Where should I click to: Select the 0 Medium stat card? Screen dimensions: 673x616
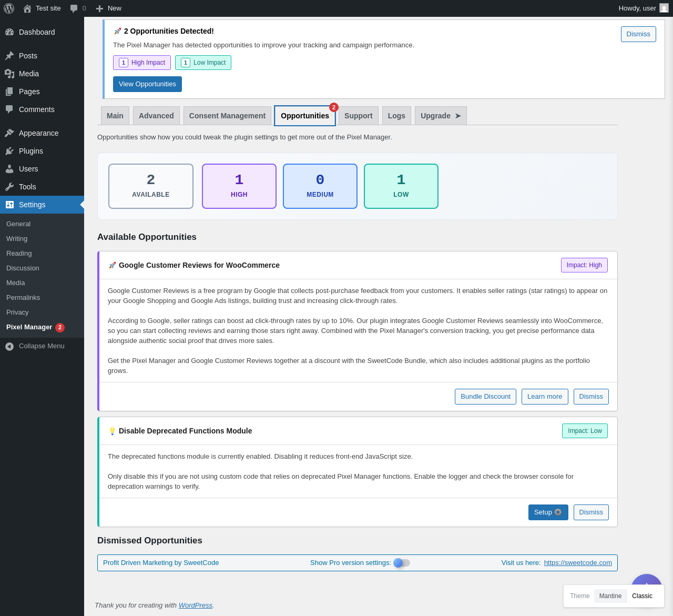320,186
